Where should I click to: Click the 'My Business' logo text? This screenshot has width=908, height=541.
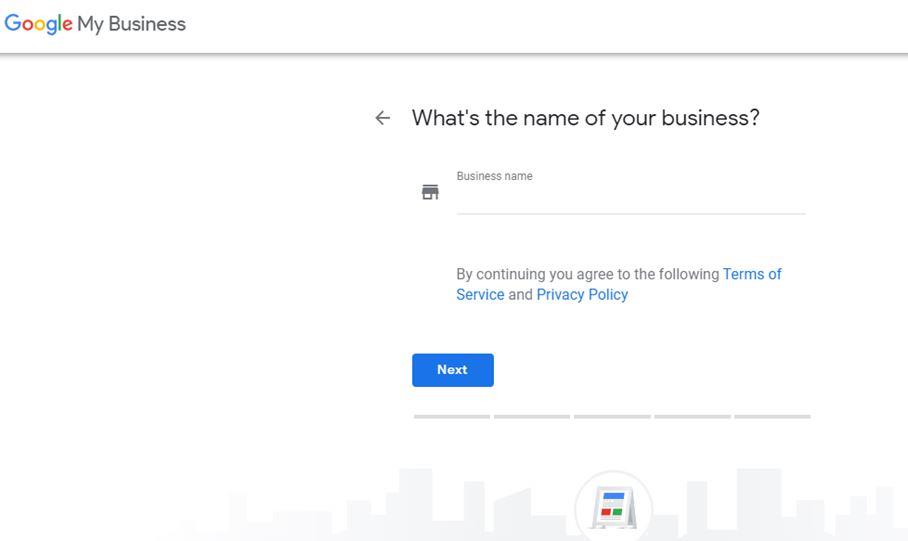131,24
